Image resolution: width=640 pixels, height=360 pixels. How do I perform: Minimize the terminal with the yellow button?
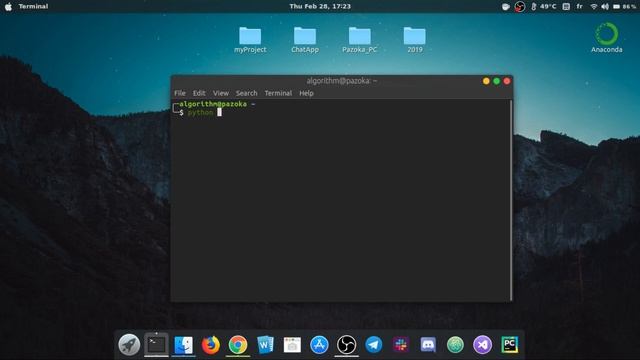pos(486,81)
